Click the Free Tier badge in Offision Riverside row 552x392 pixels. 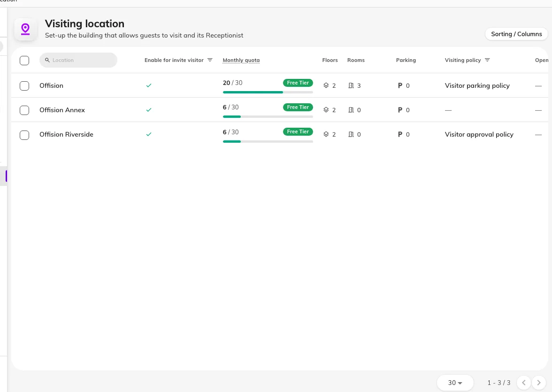click(x=298, y=132)
